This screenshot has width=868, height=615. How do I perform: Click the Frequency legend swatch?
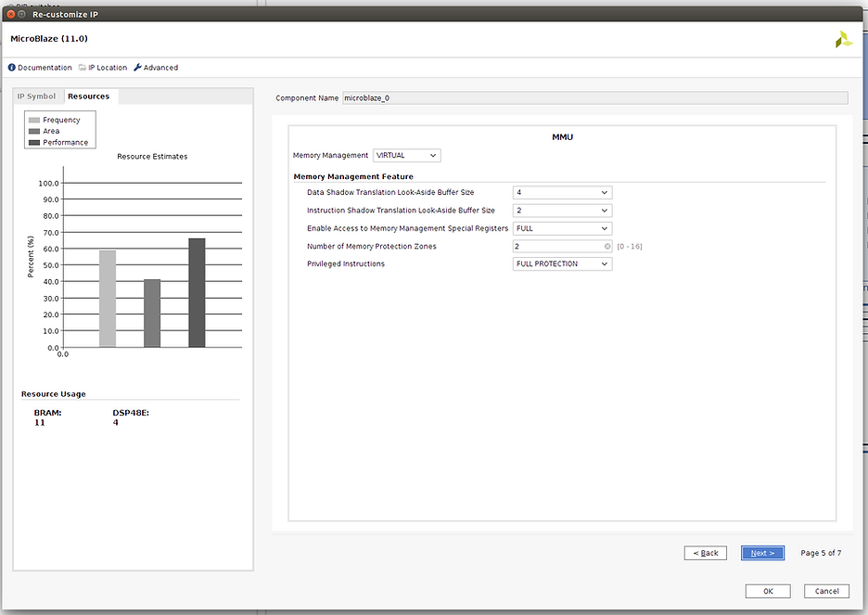click(x=34, y=120)
